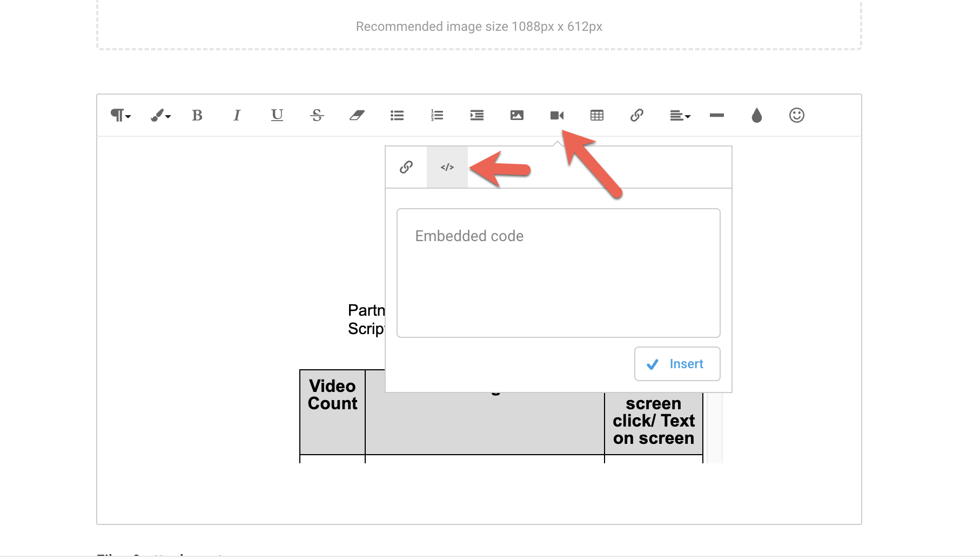
Task: Switch to the embedded code tab
Action: [447, 167]
